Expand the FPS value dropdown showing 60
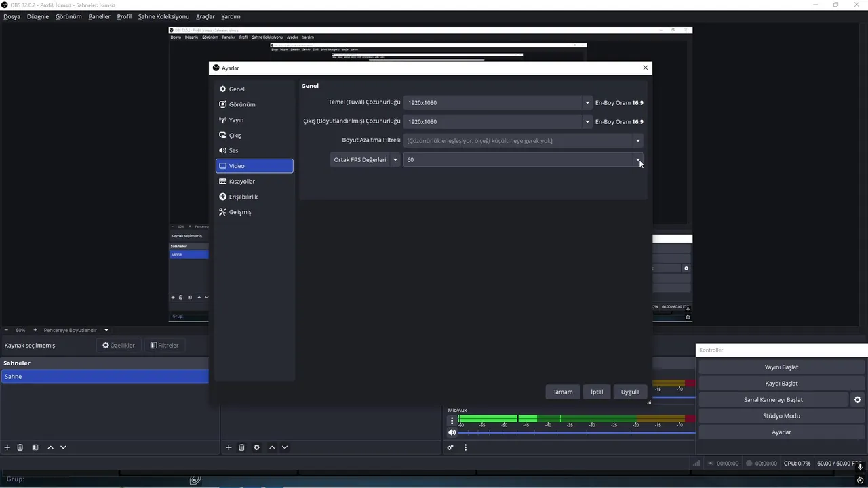Screen dimensions: 868x488 pos(638,160)
